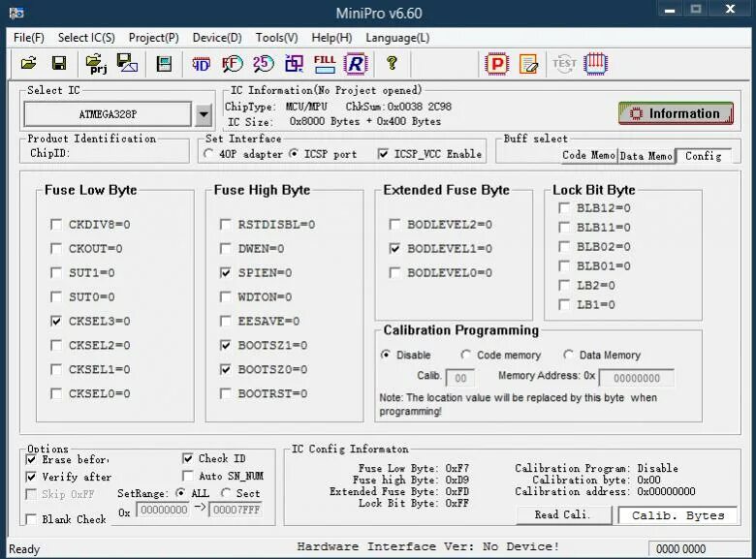Click the R read chip icon

click(356, 64)
